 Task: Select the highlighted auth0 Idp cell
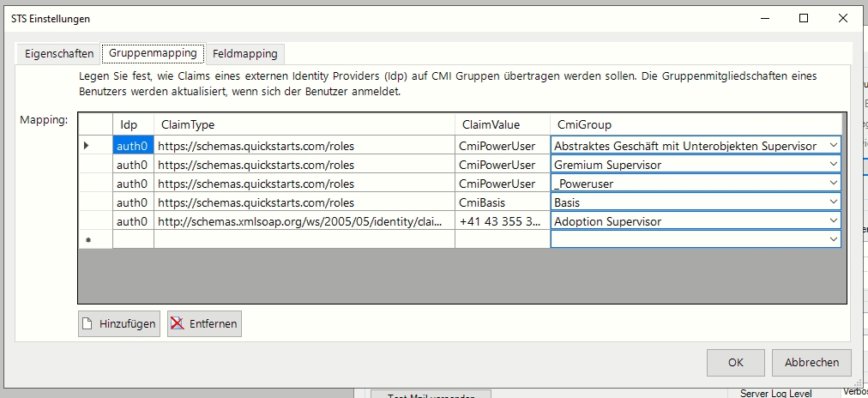(x=133, y=146)
